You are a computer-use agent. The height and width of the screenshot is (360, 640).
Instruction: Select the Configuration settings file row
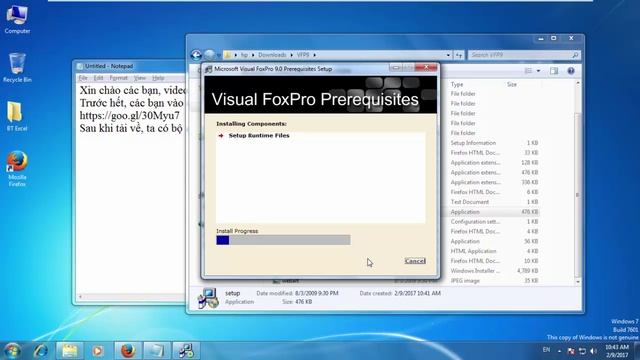pos(493,222)
